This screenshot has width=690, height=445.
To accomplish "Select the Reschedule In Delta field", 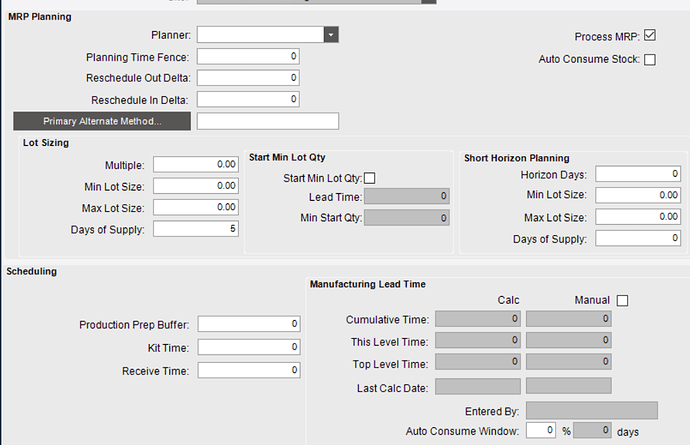I will (248, 99).
